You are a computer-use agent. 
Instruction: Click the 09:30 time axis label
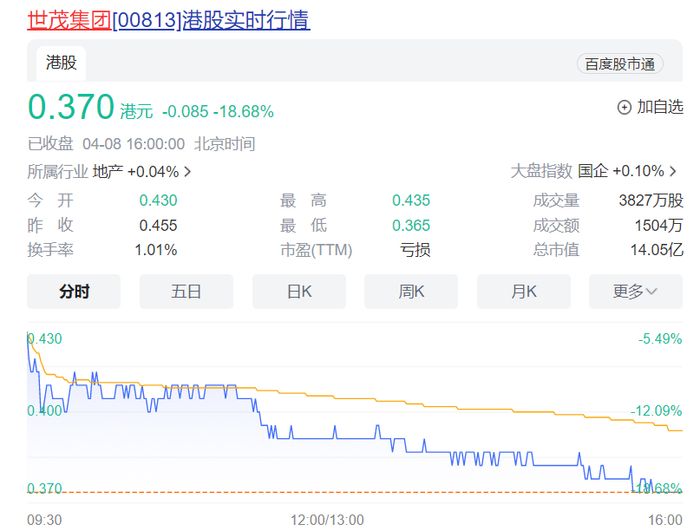pyautogui.click(x=44, y=520)
